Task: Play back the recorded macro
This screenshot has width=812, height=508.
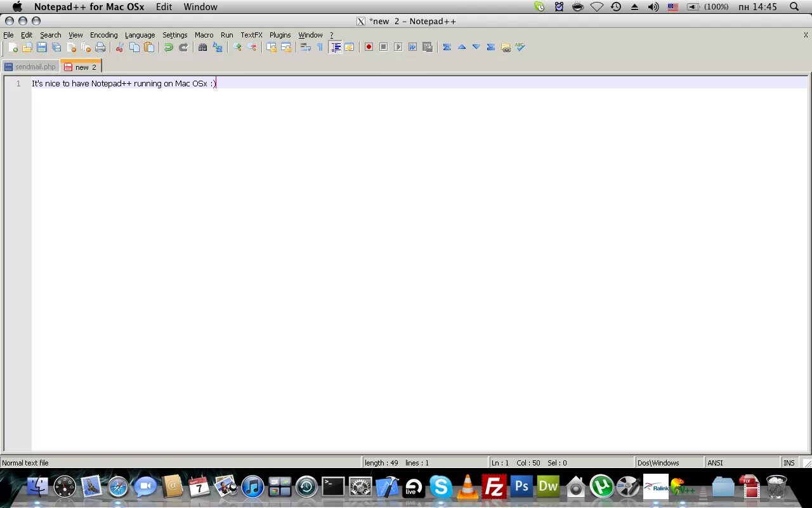Action: pos(398,47)
